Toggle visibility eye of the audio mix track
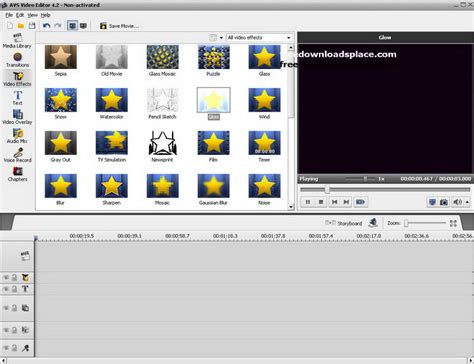Screen dimensions: 474x364 pyautogui.click(x=6, y=330)
